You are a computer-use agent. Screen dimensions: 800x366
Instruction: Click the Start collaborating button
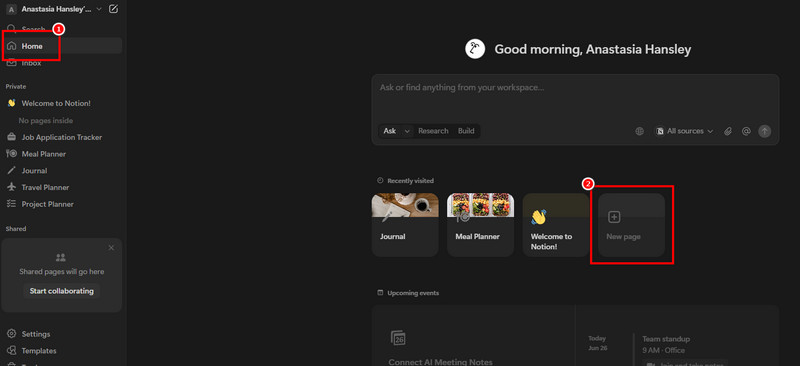pyautogui.click(x=62, y=291)
